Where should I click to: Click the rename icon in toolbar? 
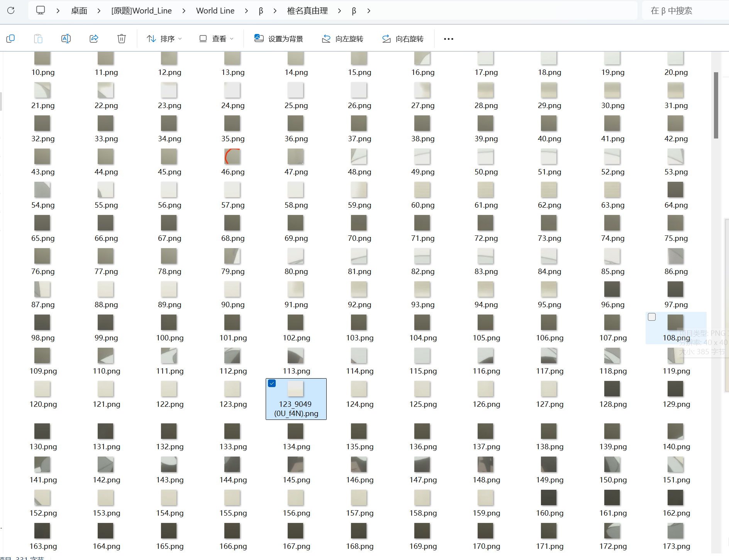(x=66, y=39)
